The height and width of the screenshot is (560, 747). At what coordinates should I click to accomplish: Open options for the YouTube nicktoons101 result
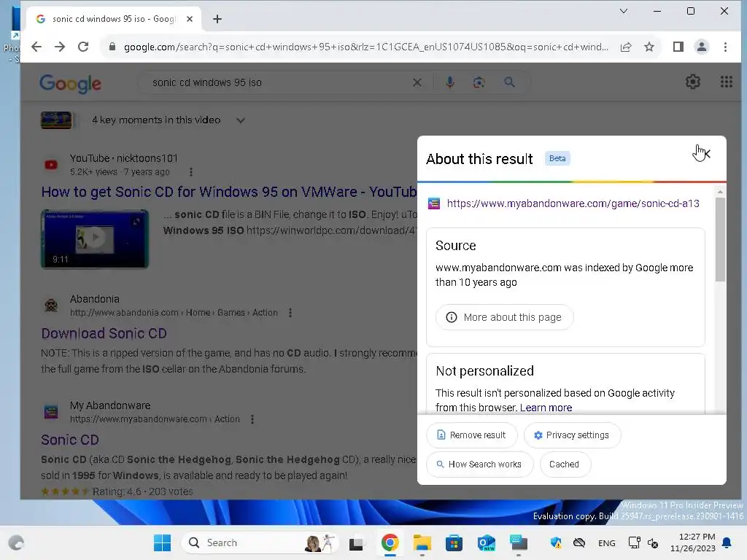(x=191, y=172)
